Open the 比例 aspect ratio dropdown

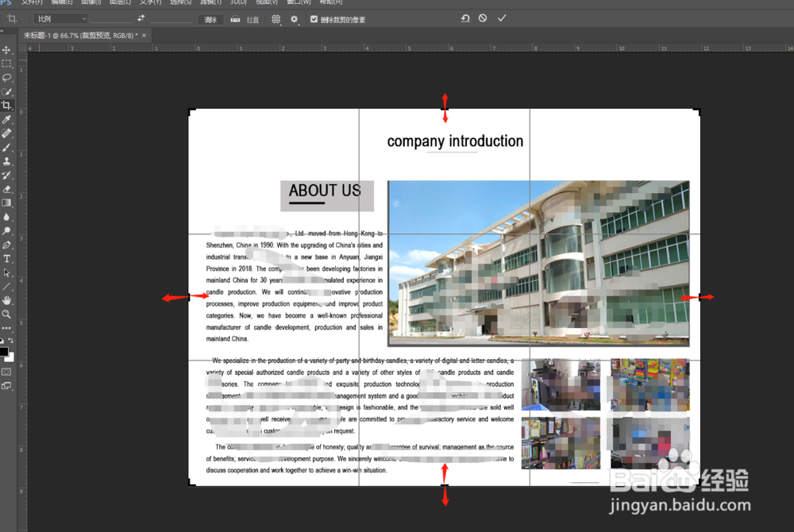(61, 19)
